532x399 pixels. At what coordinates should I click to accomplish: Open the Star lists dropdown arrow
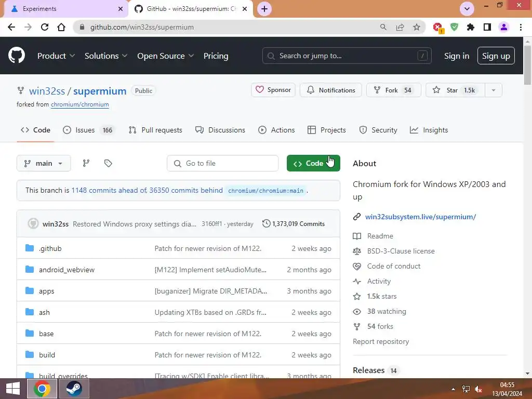[x=494, y=90]
